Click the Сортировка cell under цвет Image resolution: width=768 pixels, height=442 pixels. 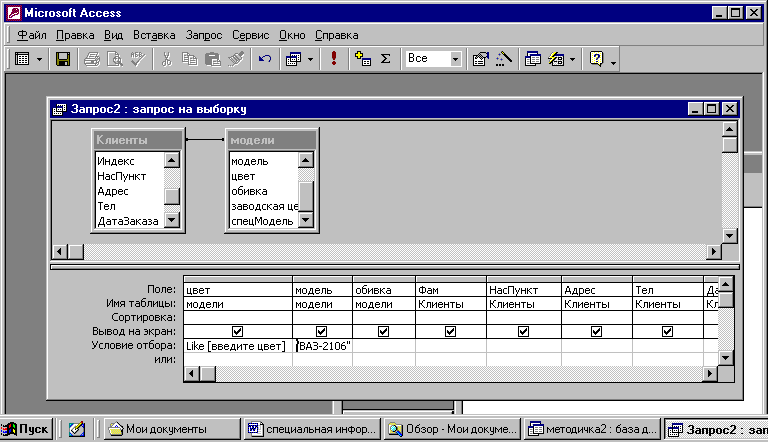point(238,318)
